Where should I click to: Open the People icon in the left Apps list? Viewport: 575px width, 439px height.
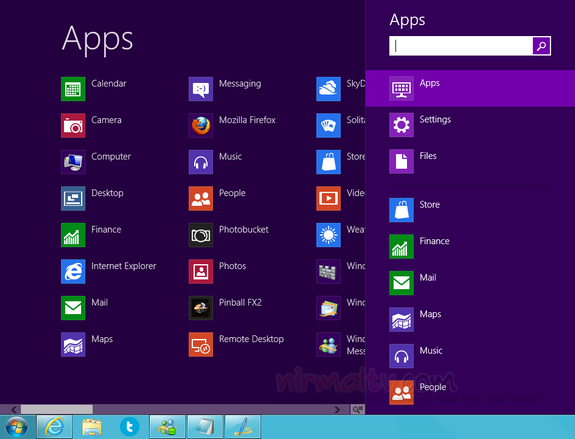(201, 198)
